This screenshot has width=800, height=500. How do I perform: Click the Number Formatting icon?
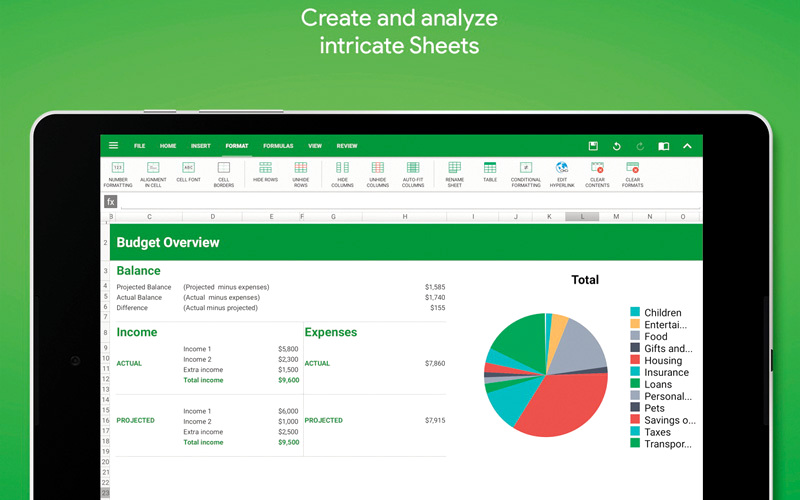click(118, 168)
